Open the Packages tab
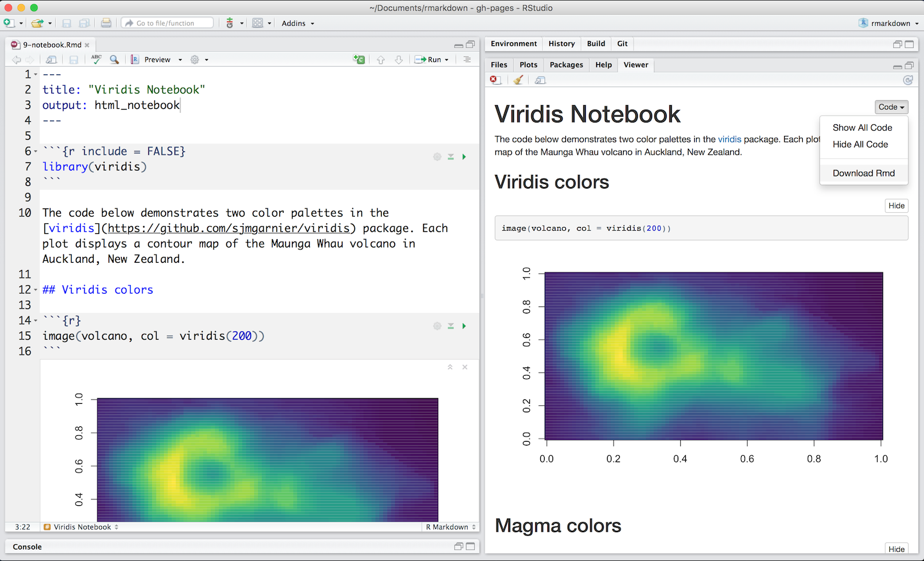924x561 pixels. tap(567, 65)
